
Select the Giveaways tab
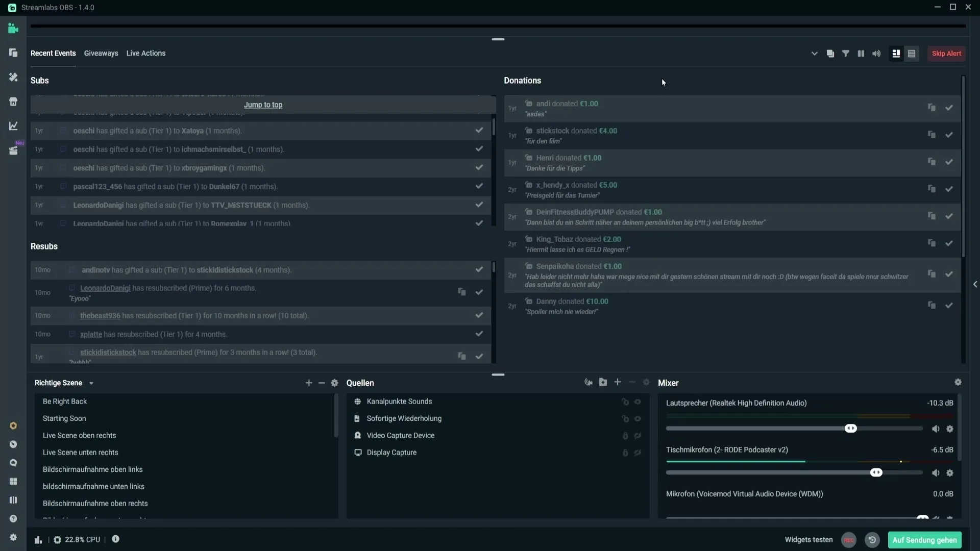click(x=101, y=53)
